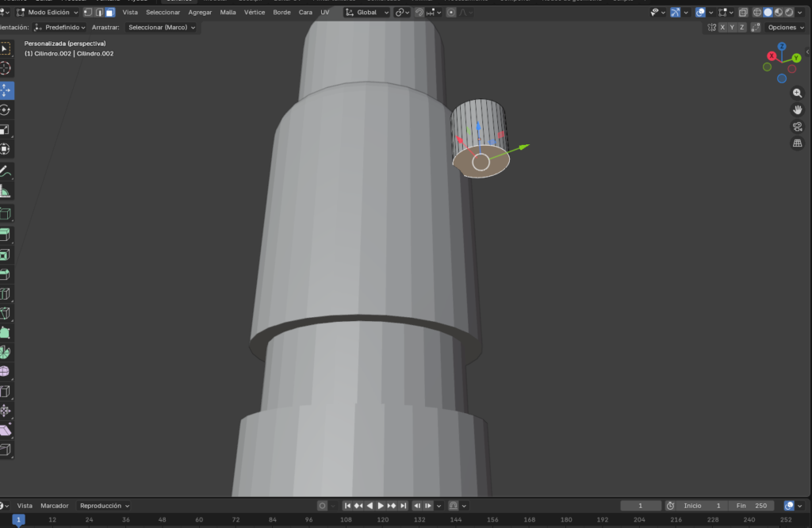Switch to material preview shading
The image size is (812, 528).
(779, 13)
